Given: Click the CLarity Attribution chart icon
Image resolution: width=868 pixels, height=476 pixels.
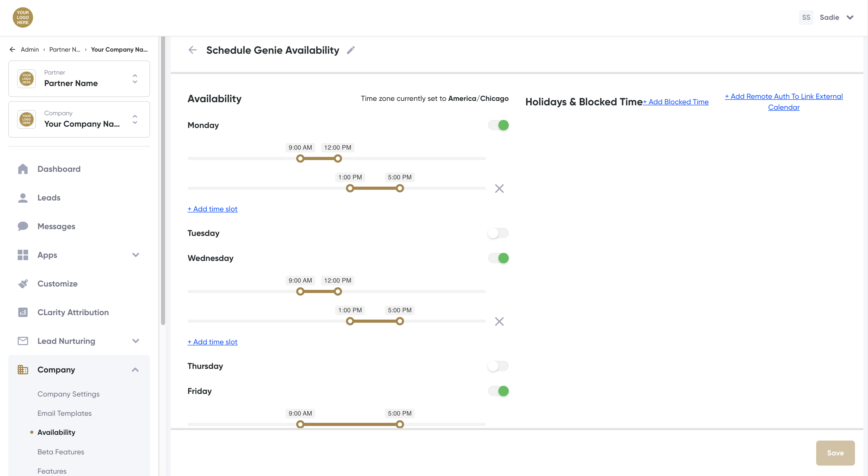Looking at the screenshot, I should (23, 312).
